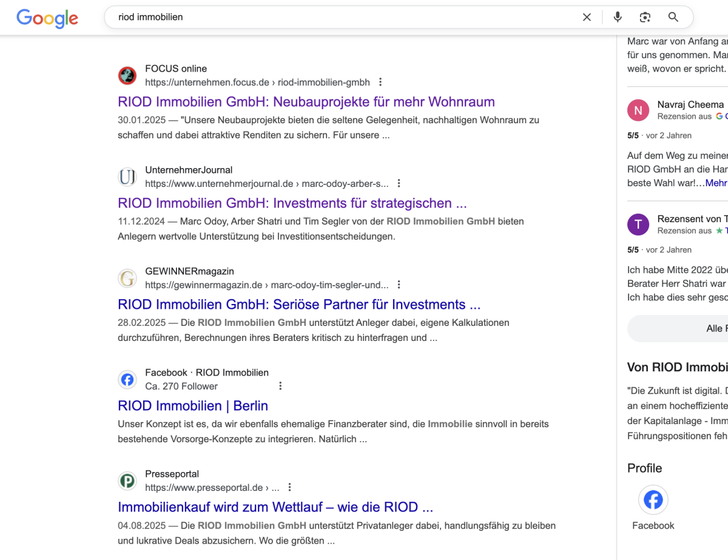Click the '04.08.2025' result date
This screenshot has width=728, height=560.
[141, 525]
